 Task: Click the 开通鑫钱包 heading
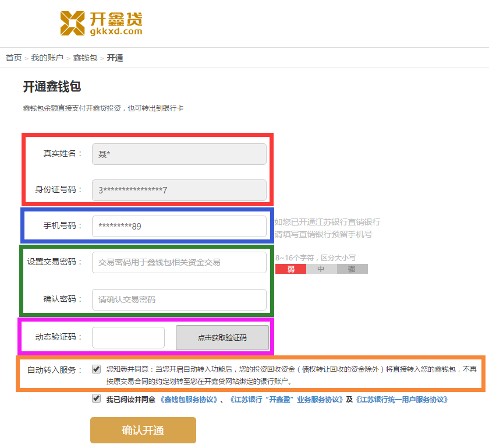click(52, 86)
